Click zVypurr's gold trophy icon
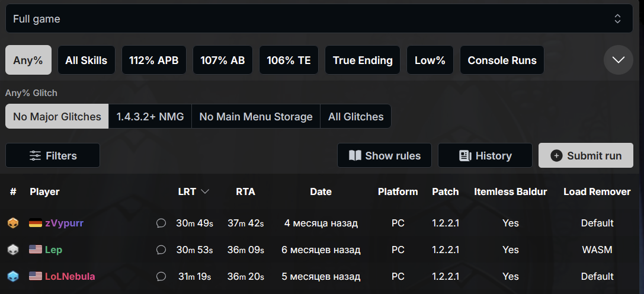This screenshot has height=294, width=644. tap(13, 223)
